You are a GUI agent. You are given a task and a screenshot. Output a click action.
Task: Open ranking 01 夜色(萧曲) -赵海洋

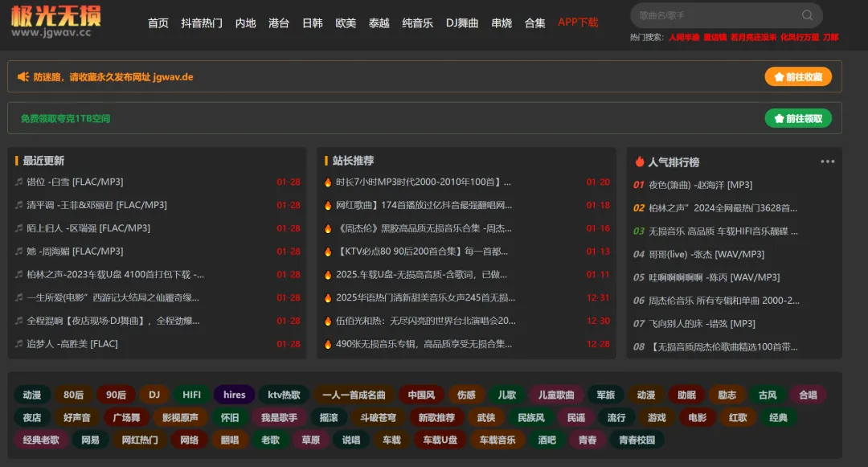coord(700,185)
